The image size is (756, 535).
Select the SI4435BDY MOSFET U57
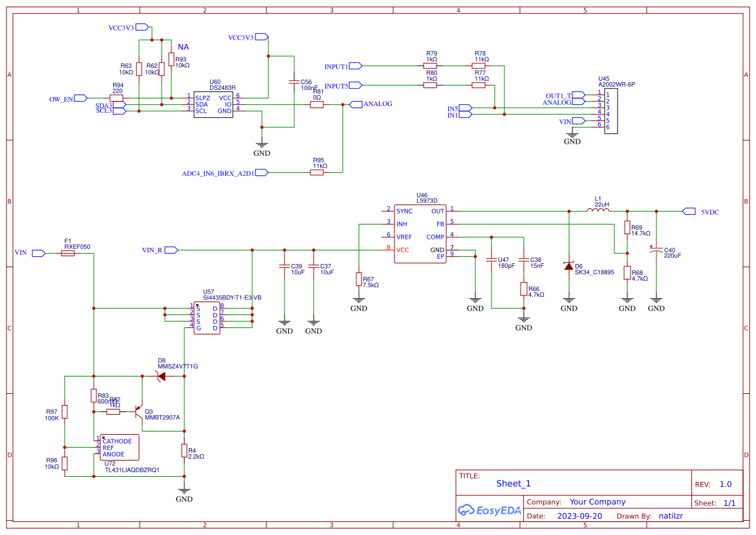point(207,317)
